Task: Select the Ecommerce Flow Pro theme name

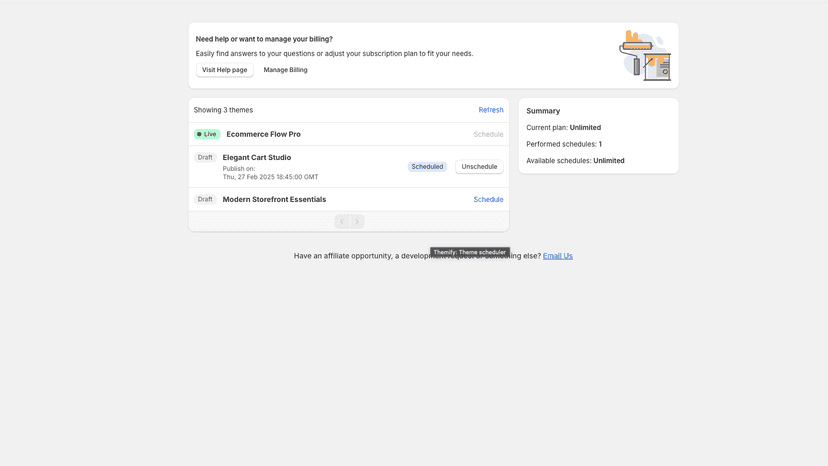Action: (264, 134)
